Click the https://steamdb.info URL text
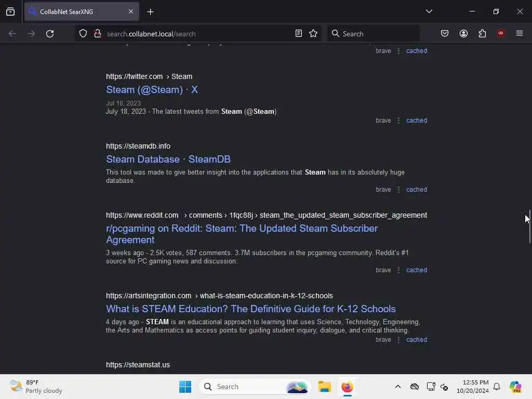The width and height of the screenshot is (532, 399). [x=138, y=146]
